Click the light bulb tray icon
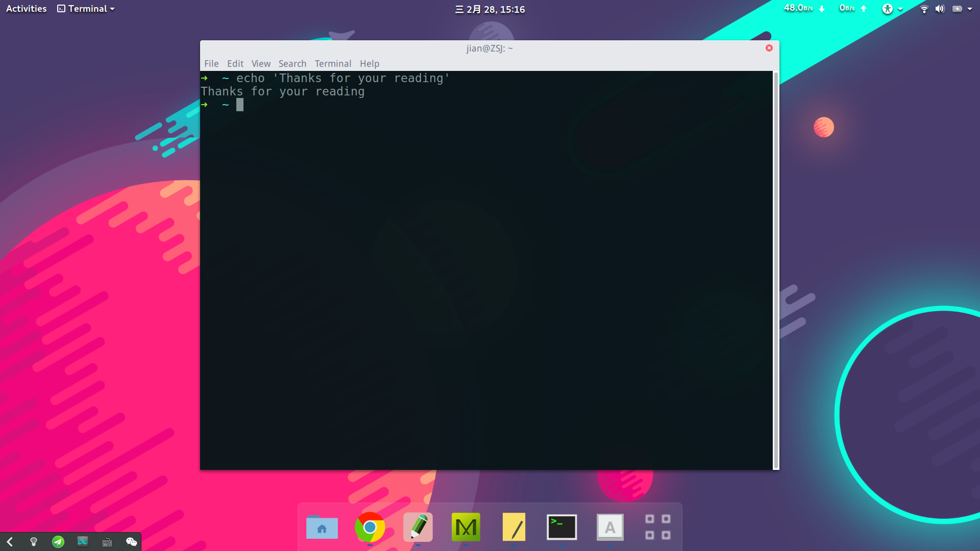This screenshot has height=551, width=980. (x=34, y=542)
